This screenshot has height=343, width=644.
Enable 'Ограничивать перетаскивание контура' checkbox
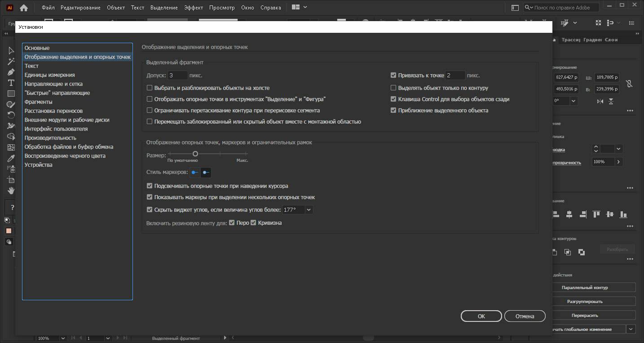point(150,111)
